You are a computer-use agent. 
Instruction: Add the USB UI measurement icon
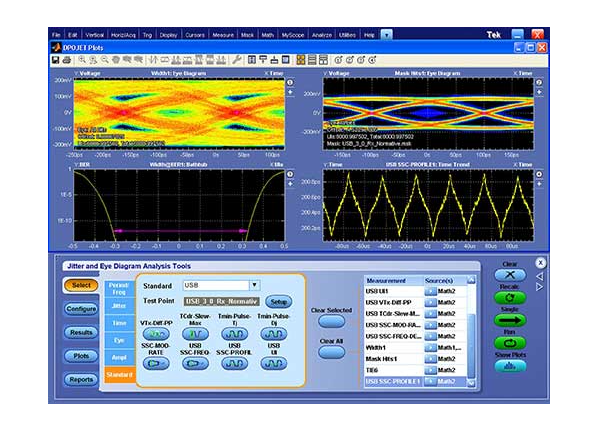(269, 364)
